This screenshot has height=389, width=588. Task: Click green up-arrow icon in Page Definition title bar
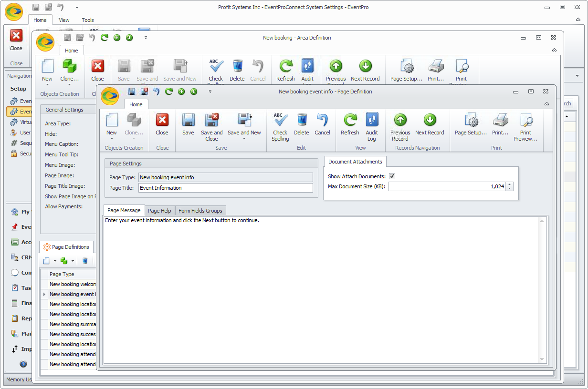(181, 92)
